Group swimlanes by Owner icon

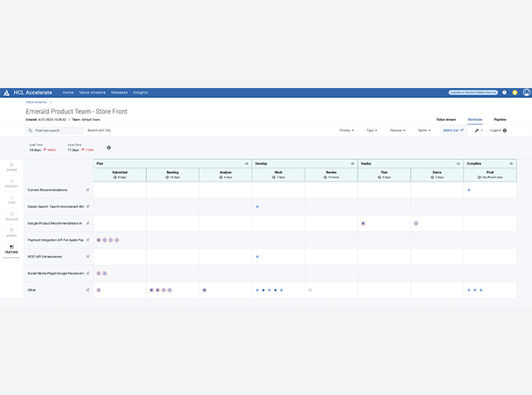pos(11,166)
